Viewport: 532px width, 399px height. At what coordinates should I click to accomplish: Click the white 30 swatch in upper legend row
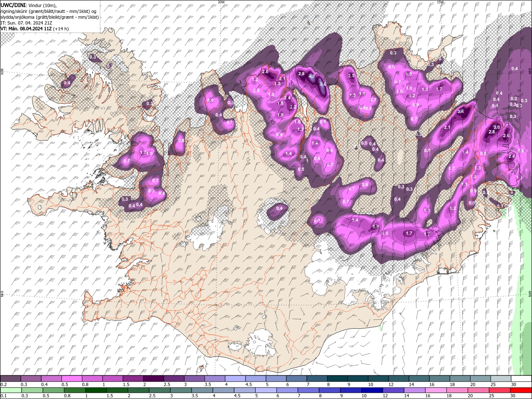[x=521, y=379]
